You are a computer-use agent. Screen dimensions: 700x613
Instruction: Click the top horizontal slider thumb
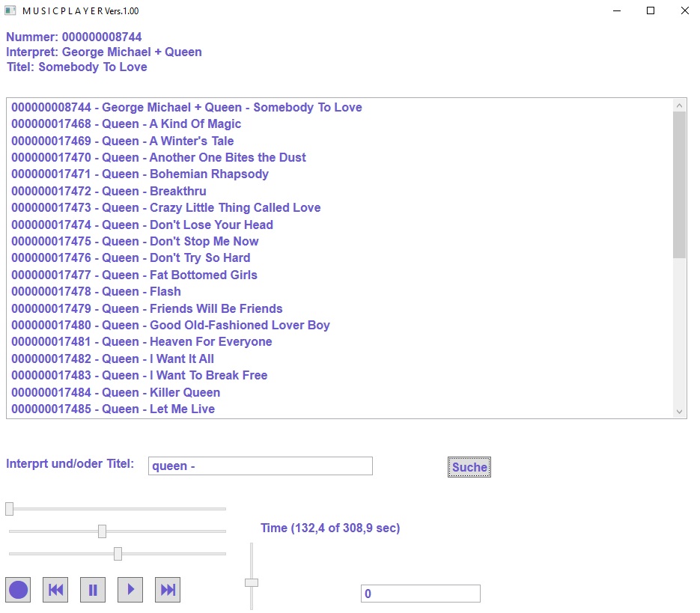10,508
